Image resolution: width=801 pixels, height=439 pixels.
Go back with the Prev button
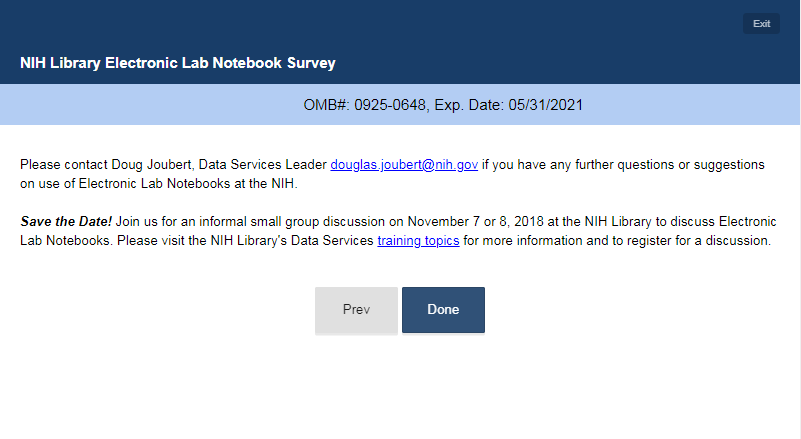(356, 310)
